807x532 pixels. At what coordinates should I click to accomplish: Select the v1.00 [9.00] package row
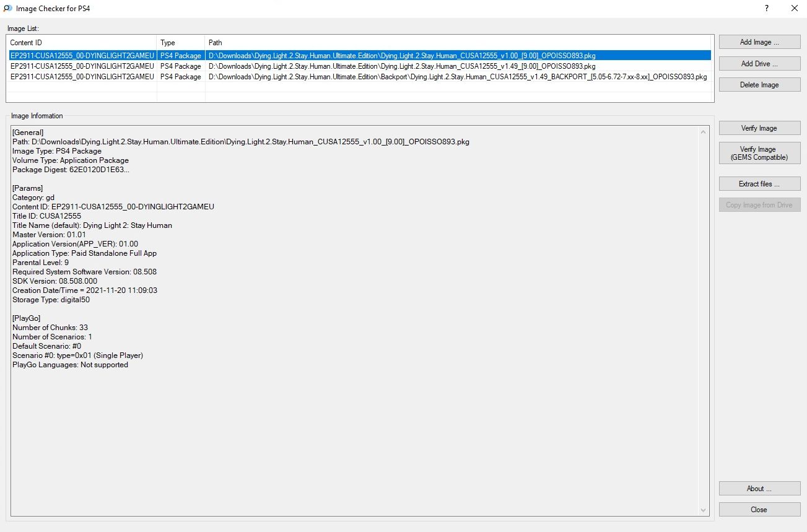pyautogui.click(x=359, y=56)
